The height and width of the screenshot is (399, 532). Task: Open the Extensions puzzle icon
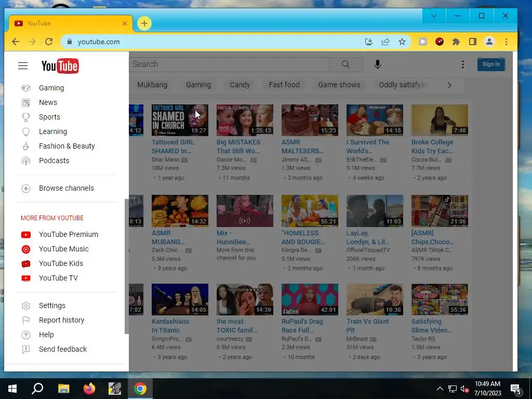tap(456, 42)
